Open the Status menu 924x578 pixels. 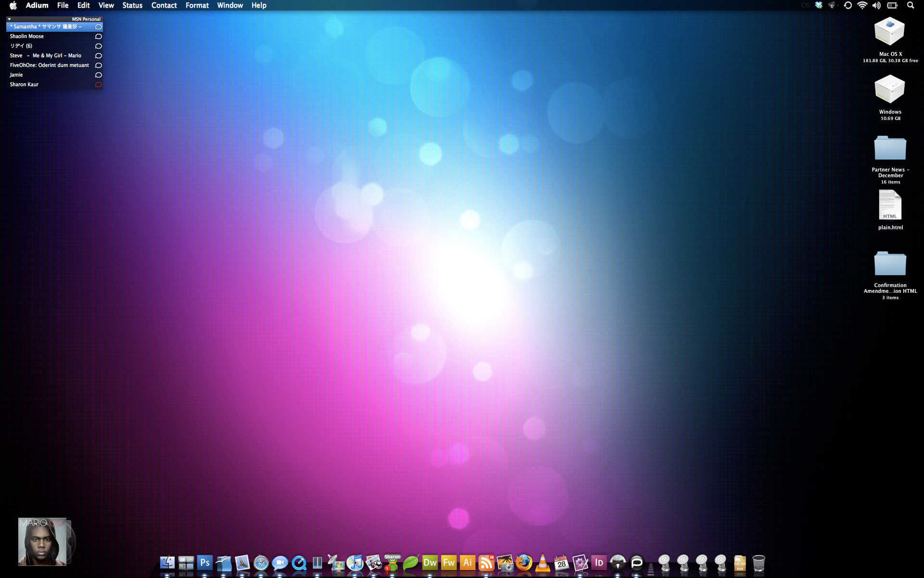point(132,5)
